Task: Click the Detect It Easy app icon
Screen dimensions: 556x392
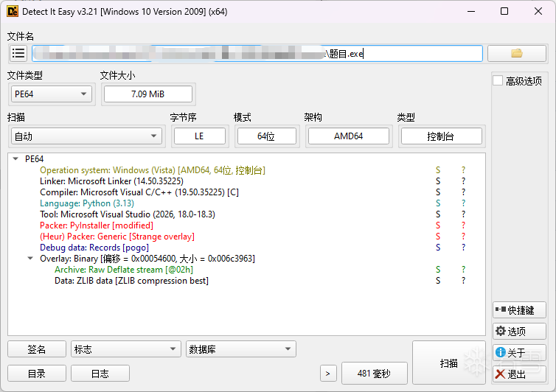Action: click(x=13, y=12)
